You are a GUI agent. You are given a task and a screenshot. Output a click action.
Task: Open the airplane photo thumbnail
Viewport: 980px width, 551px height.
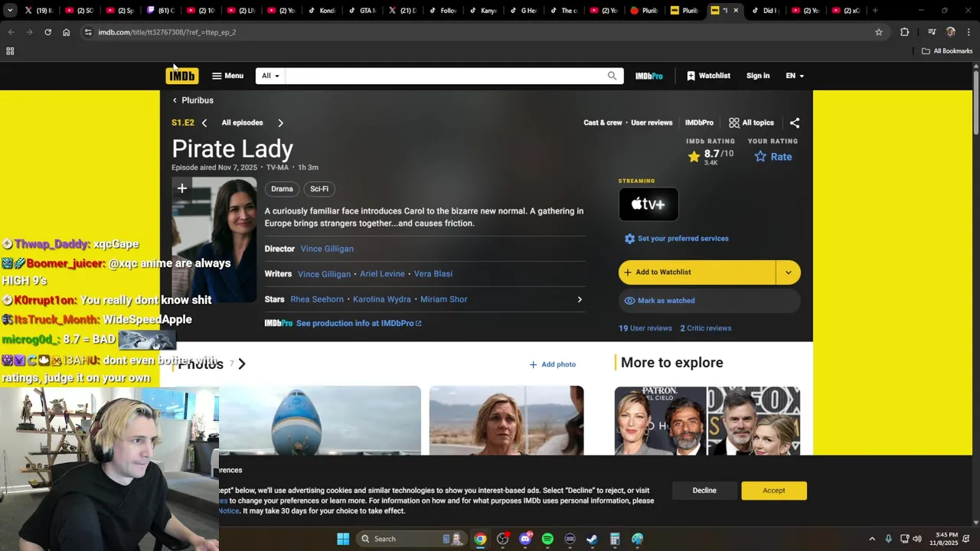point(320,420)
